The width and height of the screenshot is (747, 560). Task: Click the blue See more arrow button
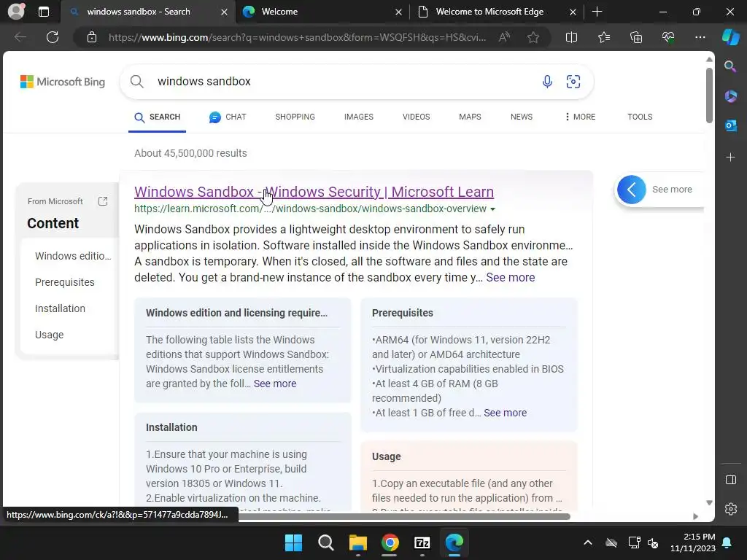[x=631, y=190]
